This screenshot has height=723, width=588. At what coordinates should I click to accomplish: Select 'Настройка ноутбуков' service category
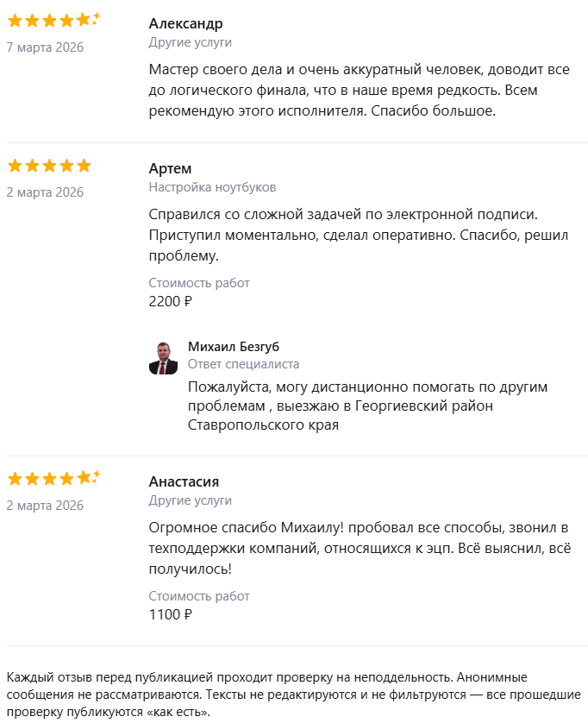tap(212, 187)
